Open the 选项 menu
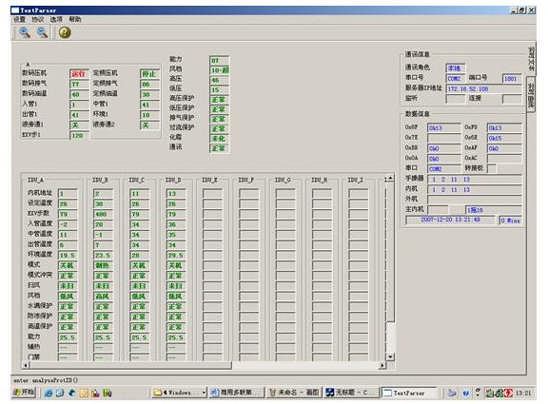548x404 pixels. click(56, 19)
